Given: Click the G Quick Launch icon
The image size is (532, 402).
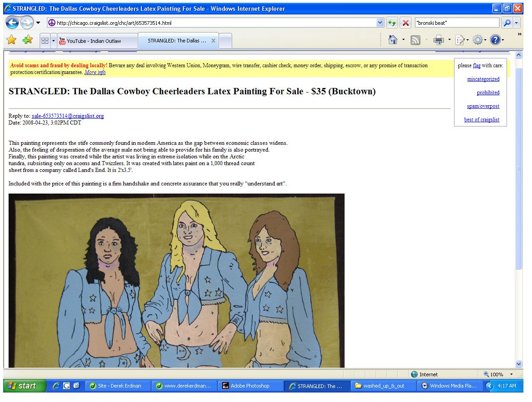Looking at the screenshot, I should 66,386.
